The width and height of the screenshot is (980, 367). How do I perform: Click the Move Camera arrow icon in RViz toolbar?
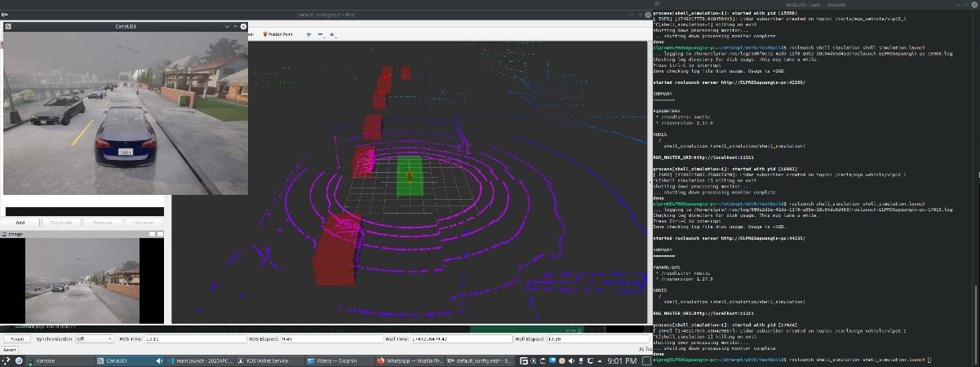308,34
